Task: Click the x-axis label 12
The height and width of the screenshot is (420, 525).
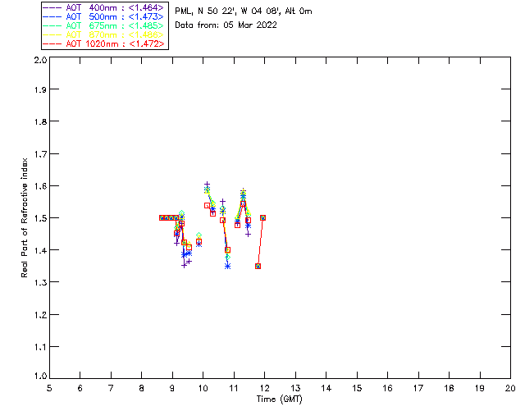Action: click(264, 388)
